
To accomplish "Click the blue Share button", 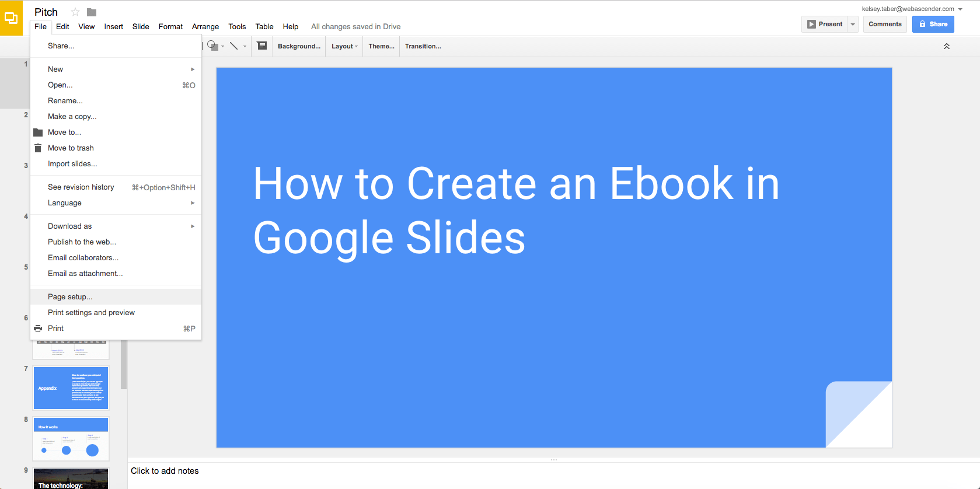I will point(933,24).
